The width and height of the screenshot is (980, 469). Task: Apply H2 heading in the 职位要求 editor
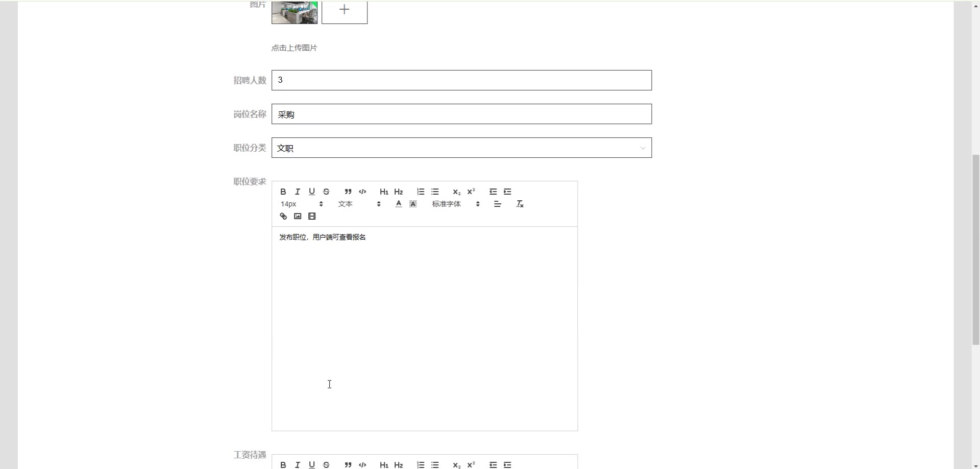399,192
